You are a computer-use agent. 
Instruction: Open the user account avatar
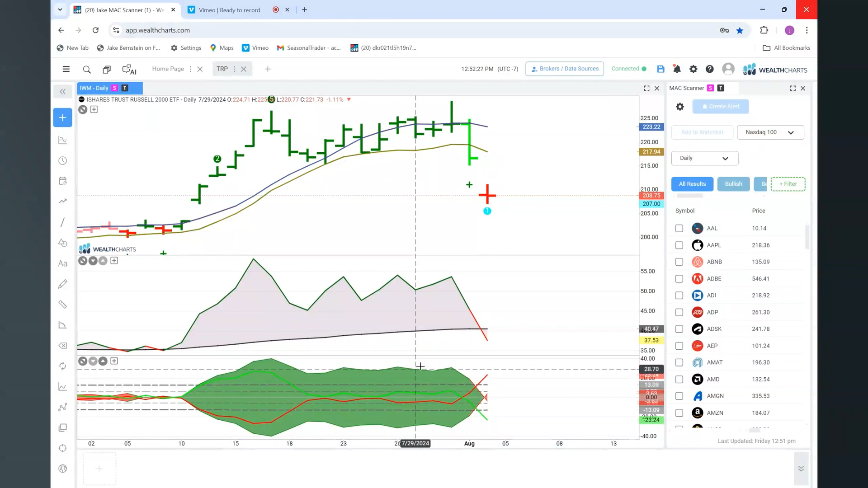tap(728, 69)
